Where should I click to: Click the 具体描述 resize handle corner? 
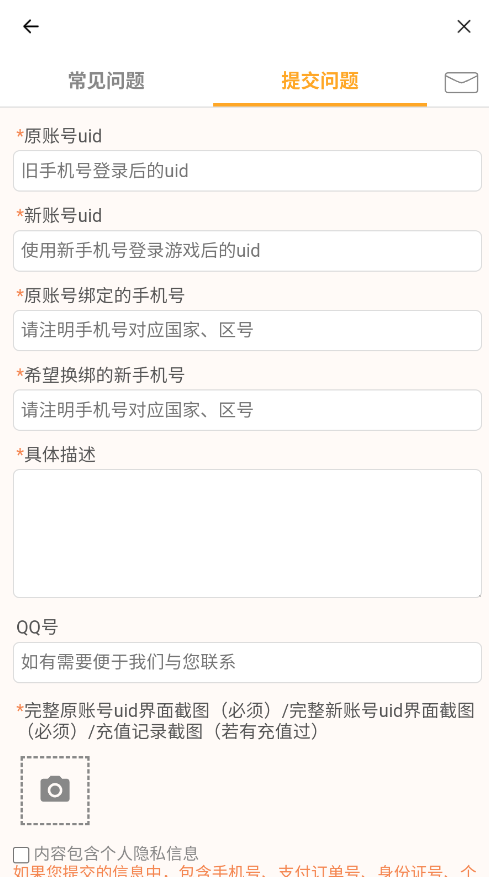478,594
